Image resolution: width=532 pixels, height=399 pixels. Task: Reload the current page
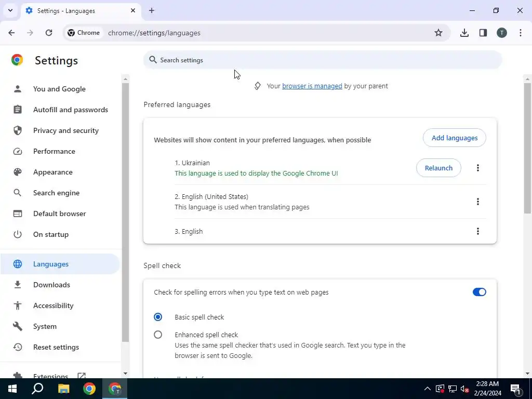pyautogui.click(x=49, y=33)
